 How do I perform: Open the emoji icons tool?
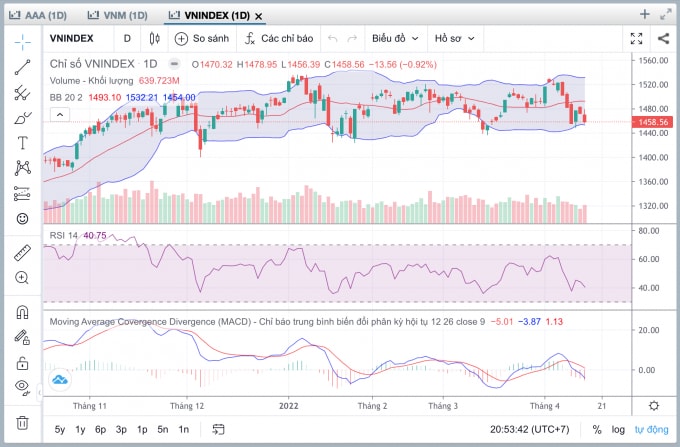coord(23,219)
